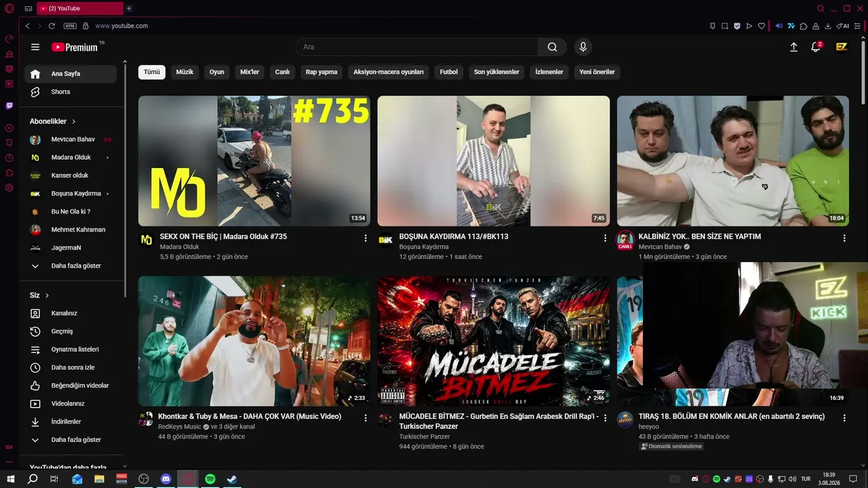Open the Opera easy setup sliders icon
Screen dimensions: 868x488
(857, 26)
